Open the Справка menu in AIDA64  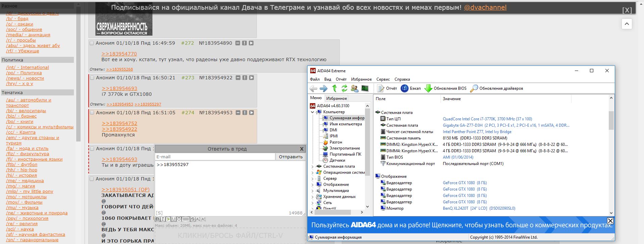click(x=402, y=79)
